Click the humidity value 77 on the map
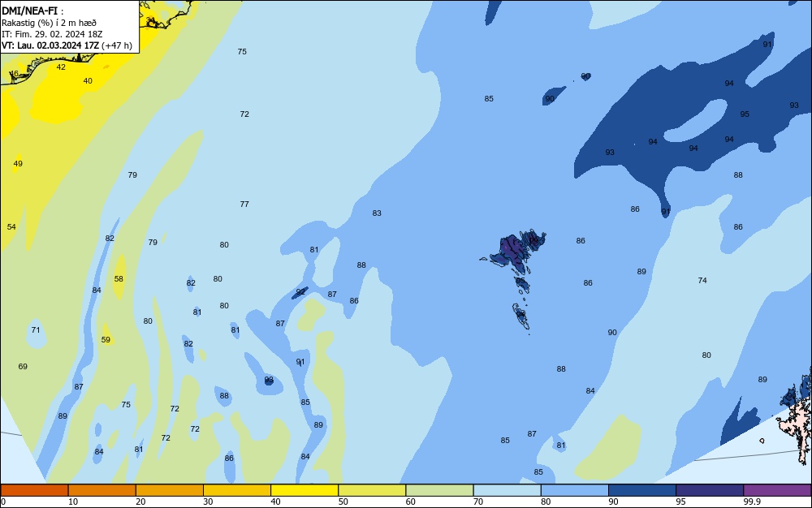This screenshot has height=508, width=812. pyautogui.click(x=244, y=204)
